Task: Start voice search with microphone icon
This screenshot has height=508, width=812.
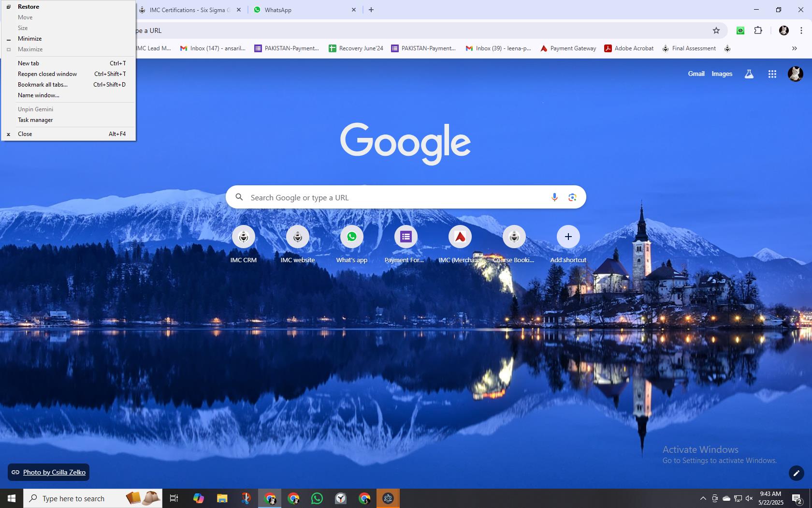Action: 554,197
